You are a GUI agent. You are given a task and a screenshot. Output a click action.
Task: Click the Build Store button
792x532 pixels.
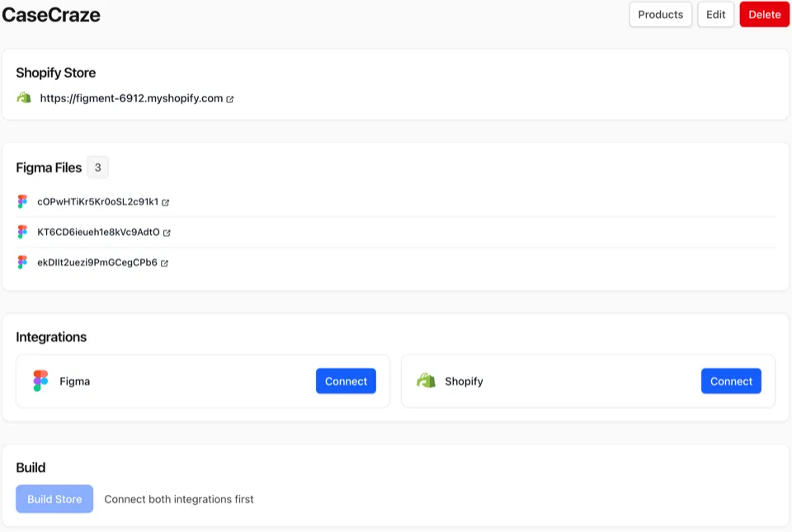54,499
